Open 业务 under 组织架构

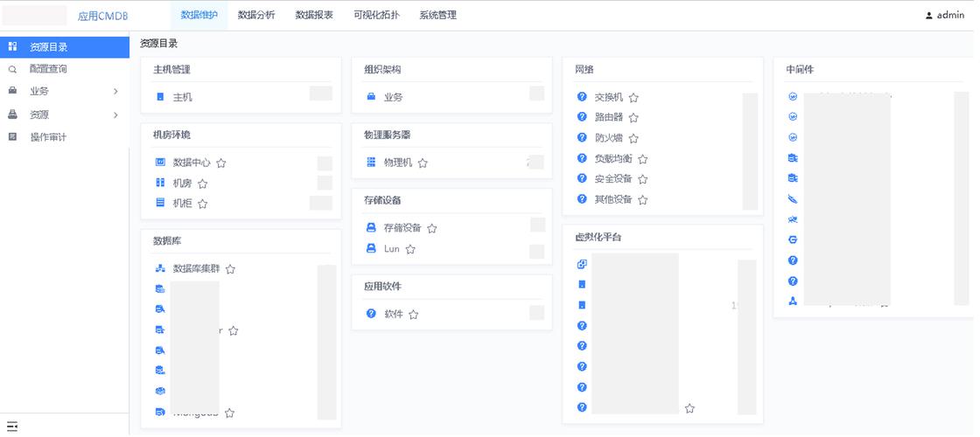(393, 97)
